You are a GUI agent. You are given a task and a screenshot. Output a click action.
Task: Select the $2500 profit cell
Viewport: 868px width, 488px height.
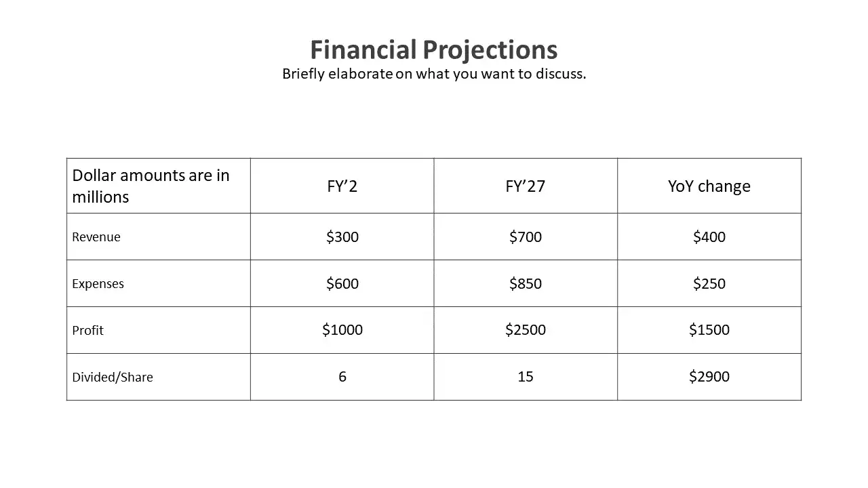pos(526,330)
